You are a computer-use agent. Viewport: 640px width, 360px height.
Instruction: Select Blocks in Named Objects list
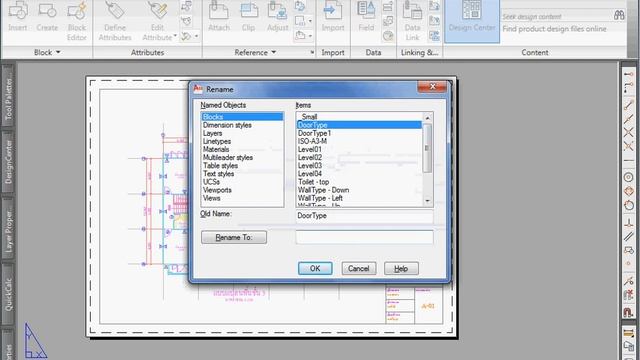pos(242,117)
